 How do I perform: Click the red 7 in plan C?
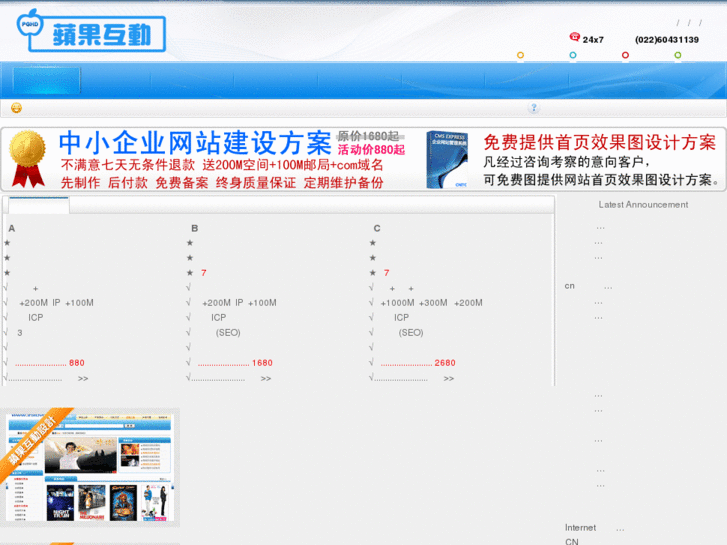(386, 273)
